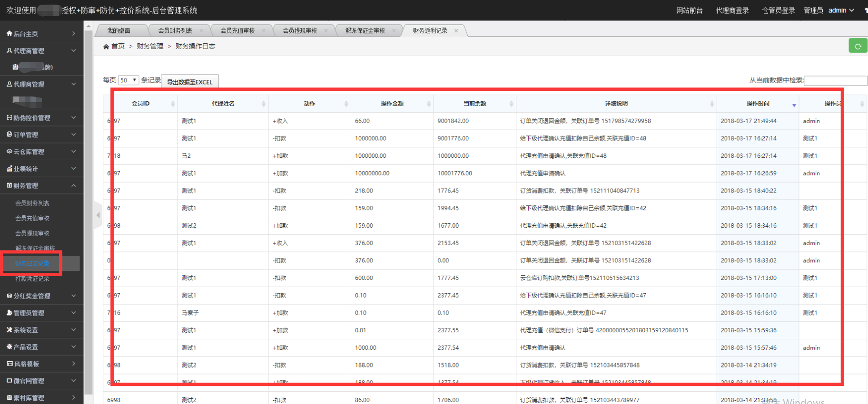Viewport: 868px width, 404px height.
Task: Toggle 操作时间 sort direction arrow
Action: pyautogui.click(x=794, y=105)
